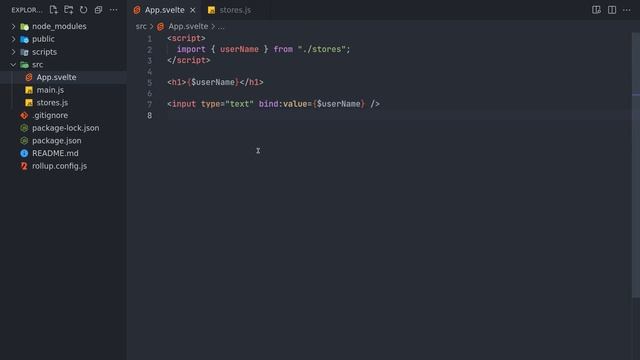
Task: Select node_modules folder label
Action: pyautogui.click(x=59, y=26)
